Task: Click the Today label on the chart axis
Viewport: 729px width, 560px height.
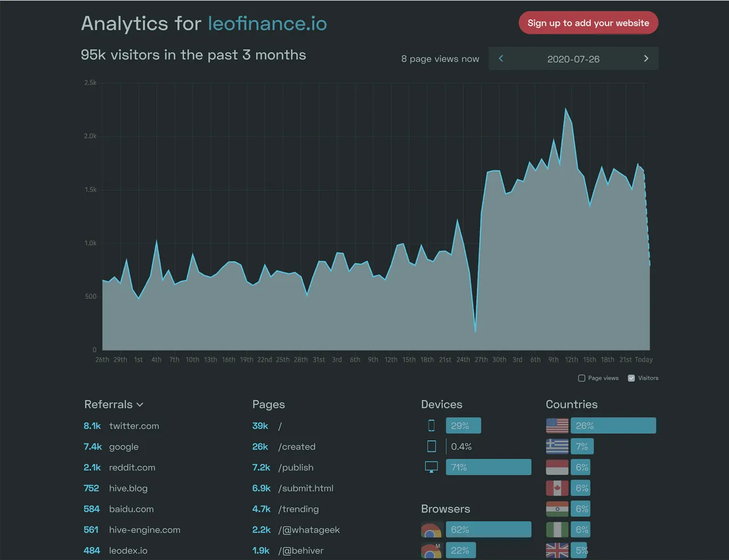Action: coord(644,360)
